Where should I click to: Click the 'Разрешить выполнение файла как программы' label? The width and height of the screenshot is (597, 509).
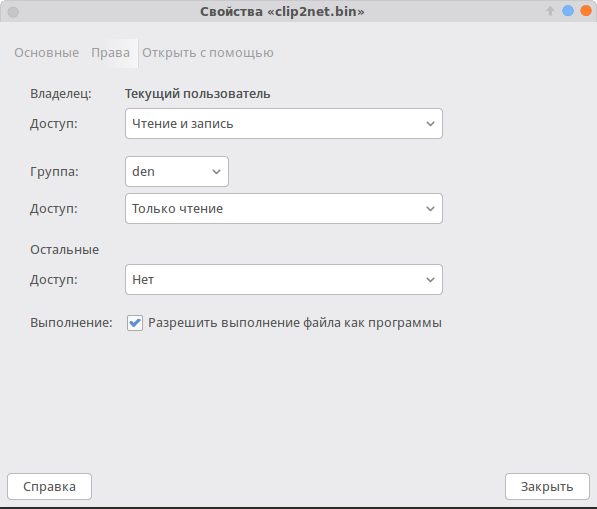tap(295, 323)
